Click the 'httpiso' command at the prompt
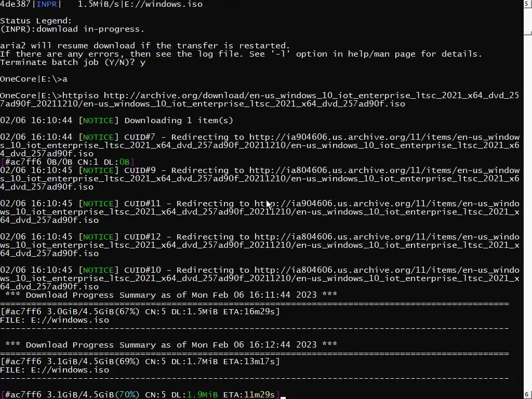 81,96
